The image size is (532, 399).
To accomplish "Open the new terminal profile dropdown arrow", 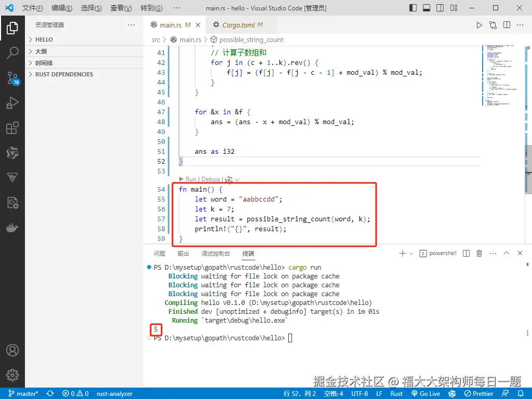I will click(411, 254).
